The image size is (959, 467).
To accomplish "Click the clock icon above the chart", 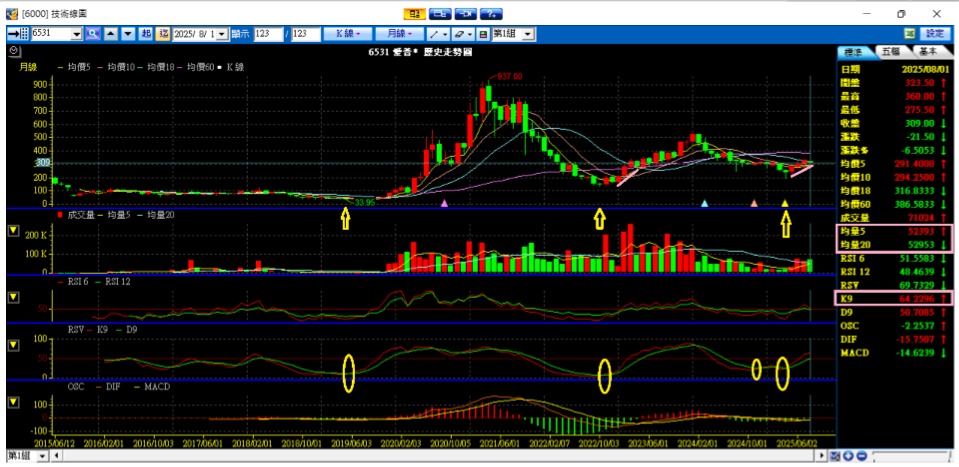I will coord(14,50).
